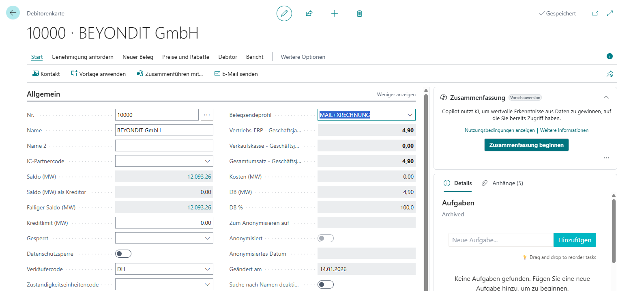Click into the Name 2 field
Screen dimensions: 644x291
(x=164, y=146)
